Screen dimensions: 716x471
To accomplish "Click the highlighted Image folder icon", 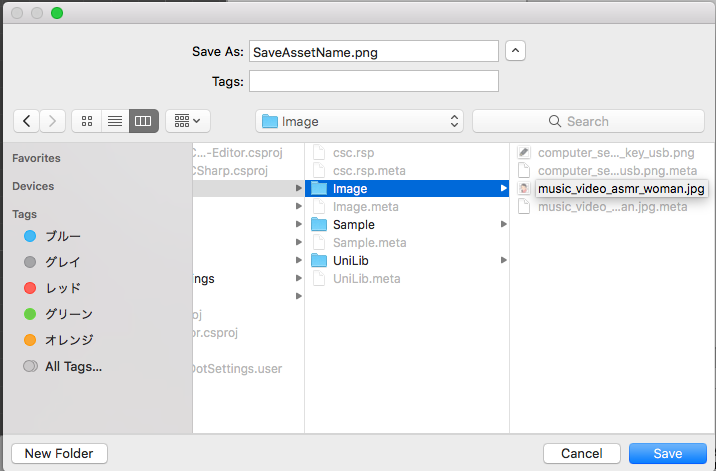I will tap(319, 188).
